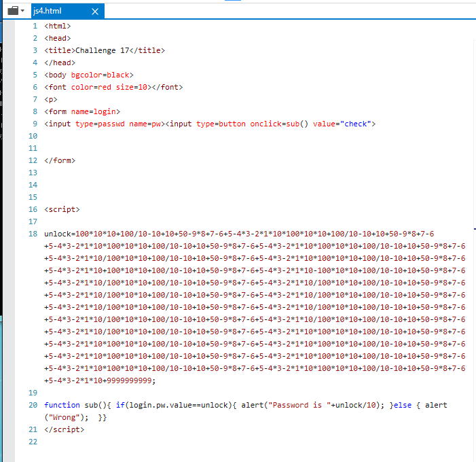Open the folder icon in tab bar
This screenshot has height=462, width=476.
pos(13,11)
